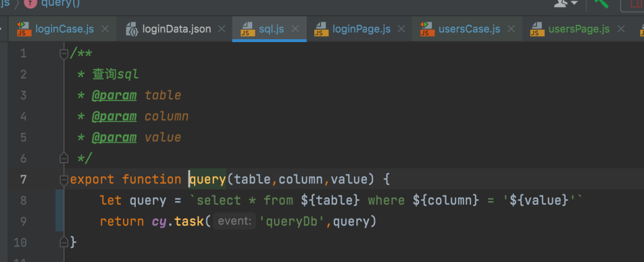Close the loginData.json tab
The image size is (644, 262).
[x=223, y=29]
